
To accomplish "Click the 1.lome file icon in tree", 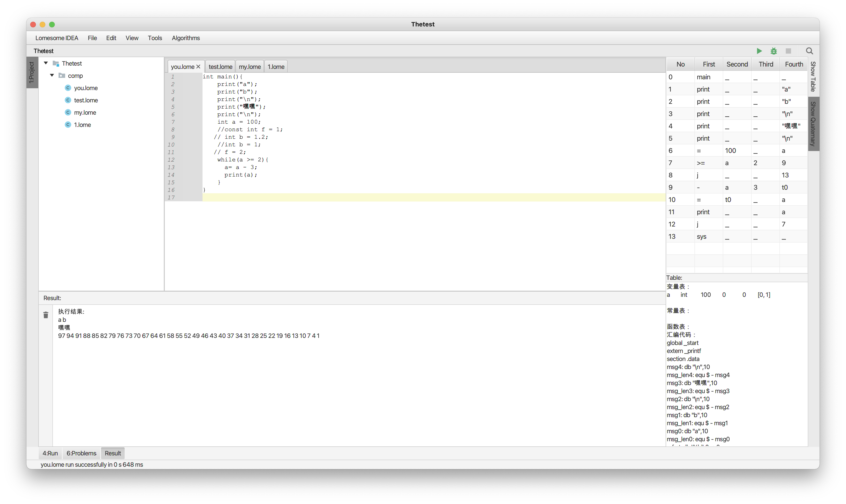I will (68, 125).
